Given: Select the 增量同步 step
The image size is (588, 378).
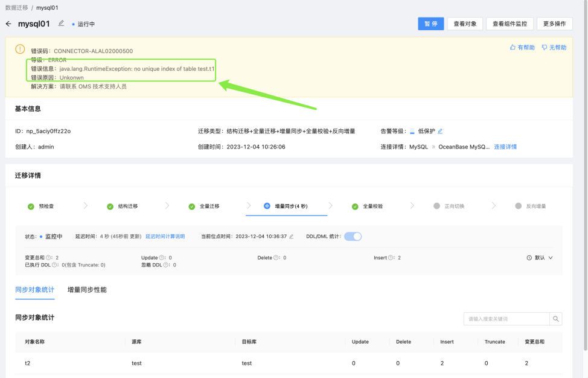Looking at the screenshot, I should pos(287,207).
